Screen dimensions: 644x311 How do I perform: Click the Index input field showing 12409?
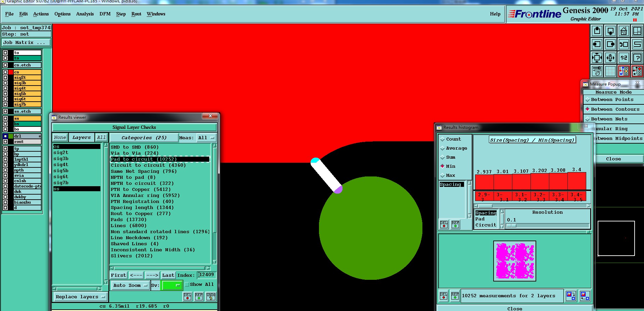[x=206, y=275]
